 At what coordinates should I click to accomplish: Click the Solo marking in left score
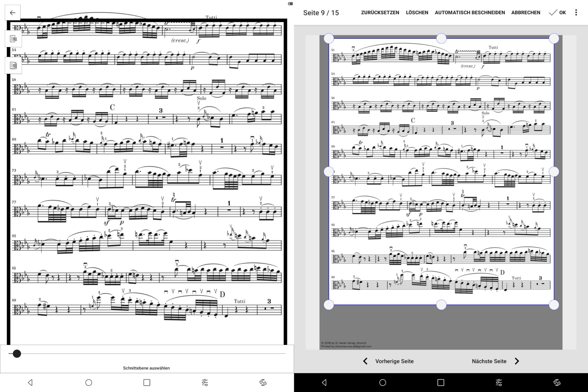(201, 98)
